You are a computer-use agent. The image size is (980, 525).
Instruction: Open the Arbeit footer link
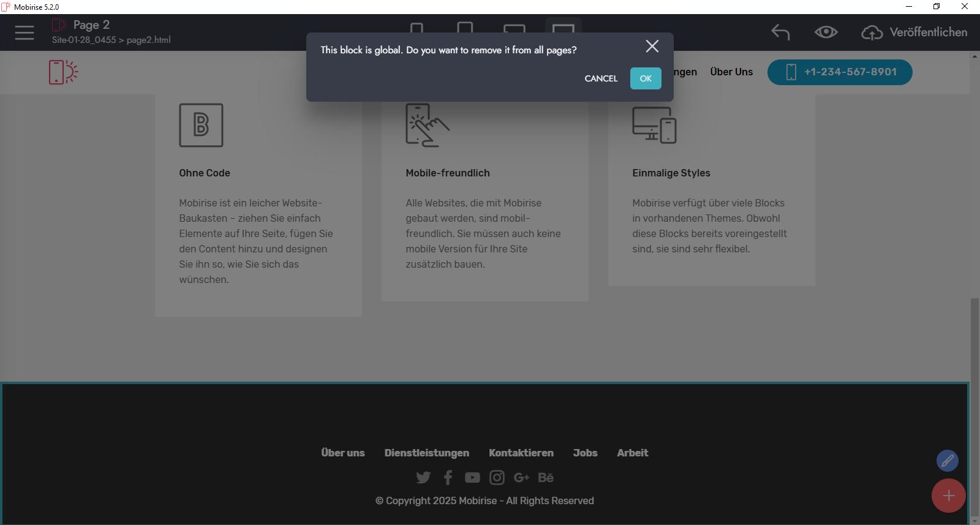tap(633, 453)
